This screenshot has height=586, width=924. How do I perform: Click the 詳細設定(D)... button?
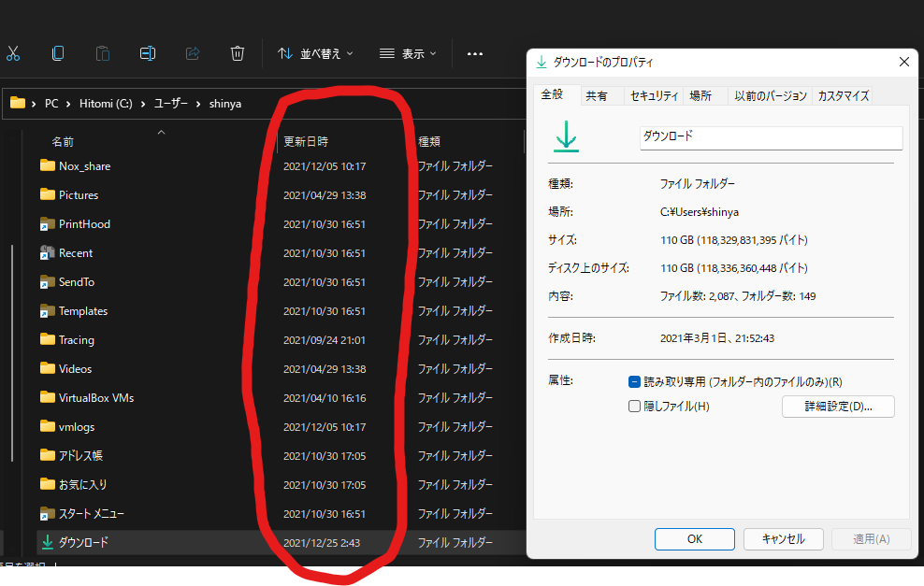[838, 407]
